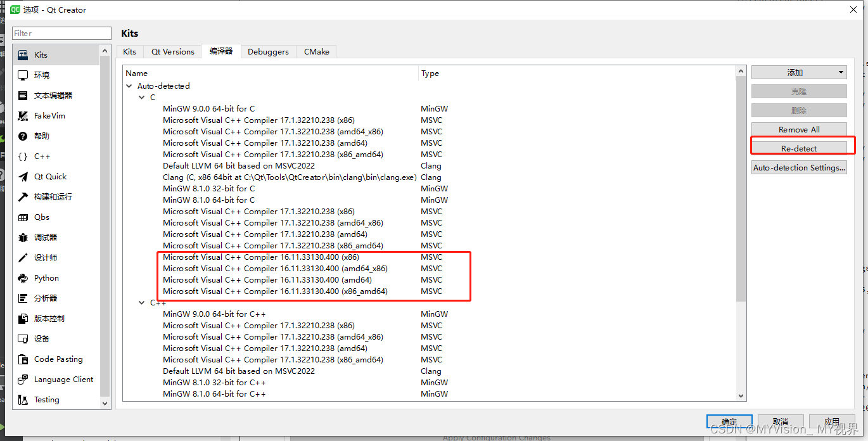This screenshot has width=868, height=441.
Task: Switch to the CMake tab
Action: point(316,52)
